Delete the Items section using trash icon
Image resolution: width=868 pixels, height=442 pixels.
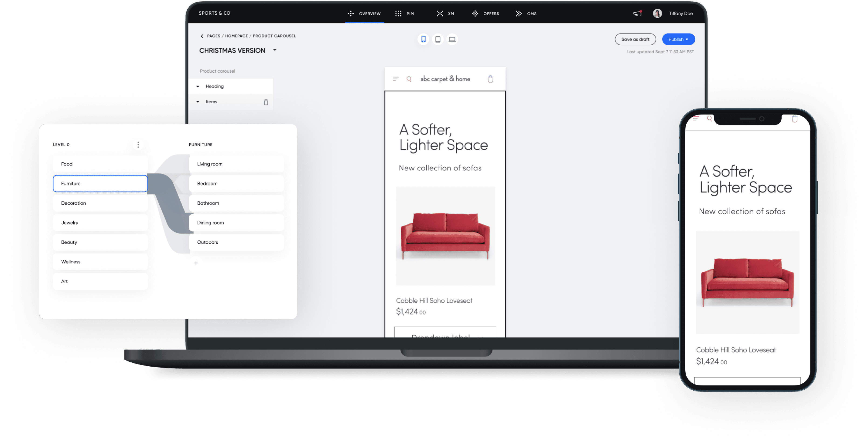click(x=266, y=102)
